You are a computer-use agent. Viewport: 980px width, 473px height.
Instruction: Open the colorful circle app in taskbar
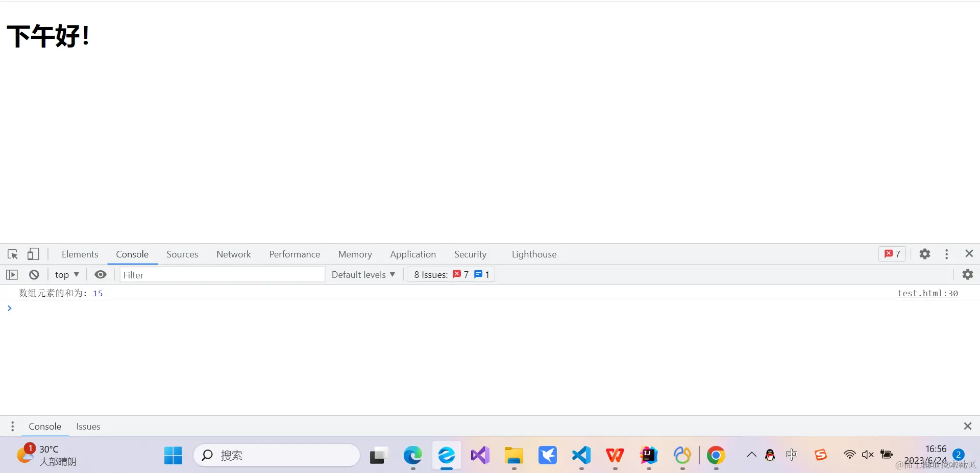pyautogui.click(x=682, y=455)
